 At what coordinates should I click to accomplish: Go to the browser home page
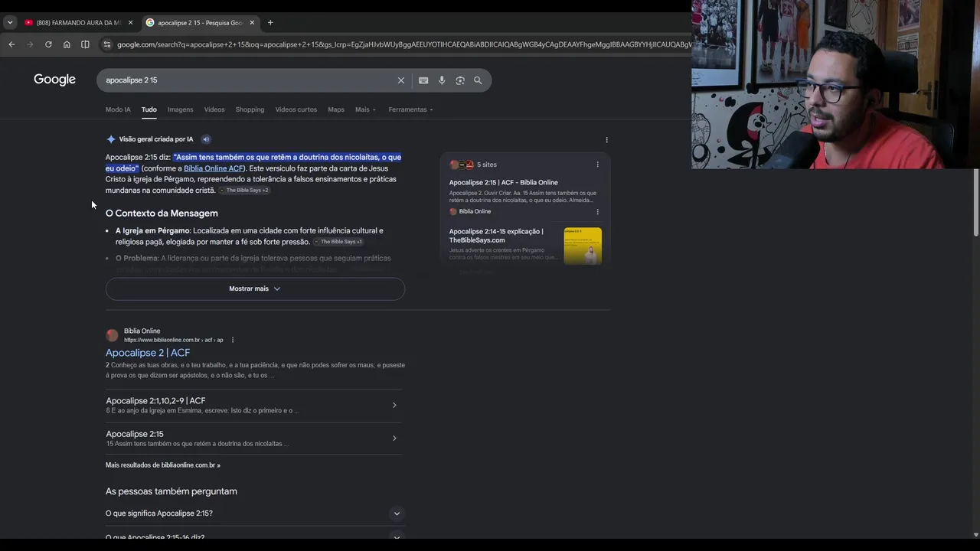pyautogui.click(x=67, y=44)
